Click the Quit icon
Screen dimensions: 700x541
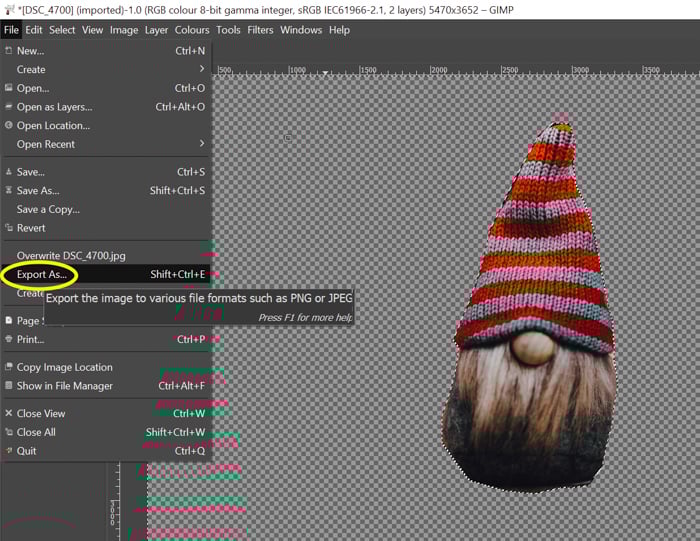(8, 450)
